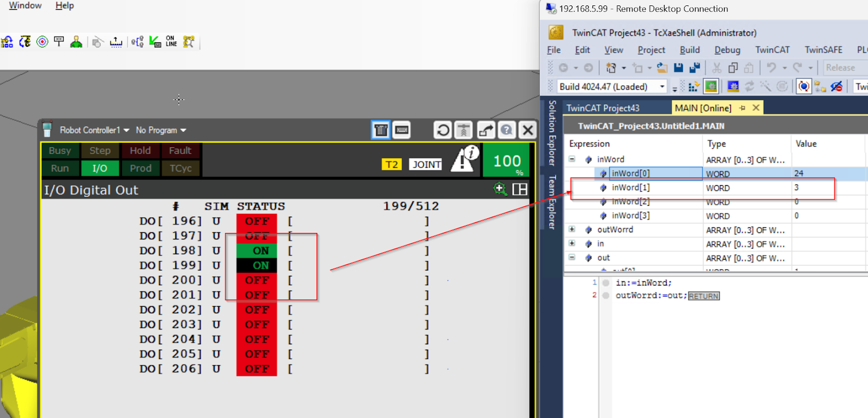868x418 pixels.
Task: Click the JOINT coordinate button
Action: click(x=426, y=164)
